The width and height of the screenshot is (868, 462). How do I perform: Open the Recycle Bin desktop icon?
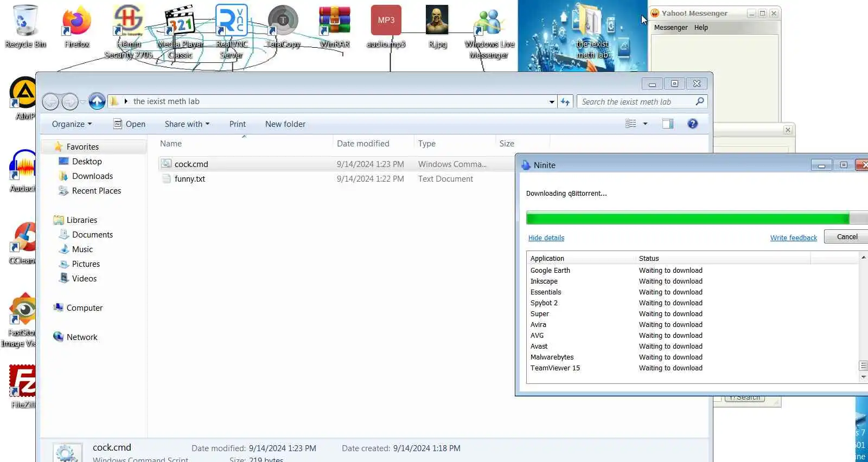click(x=25, y=26)
